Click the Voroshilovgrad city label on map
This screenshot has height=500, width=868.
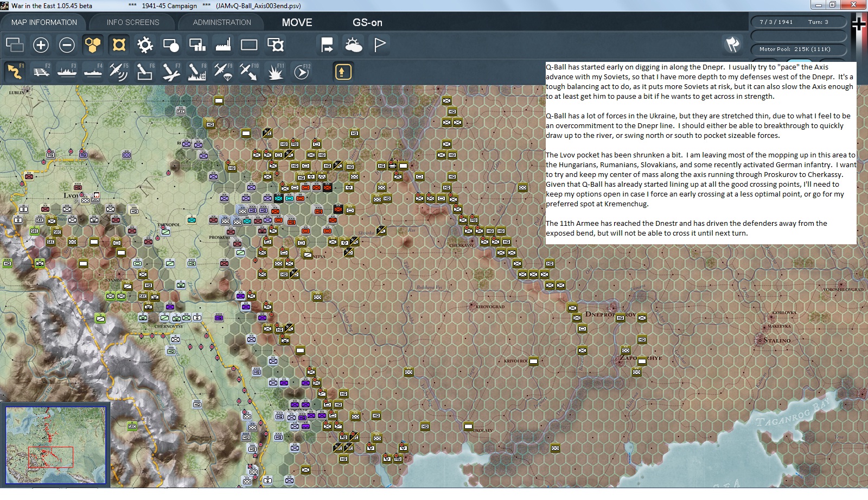click(x=843, y=289)
